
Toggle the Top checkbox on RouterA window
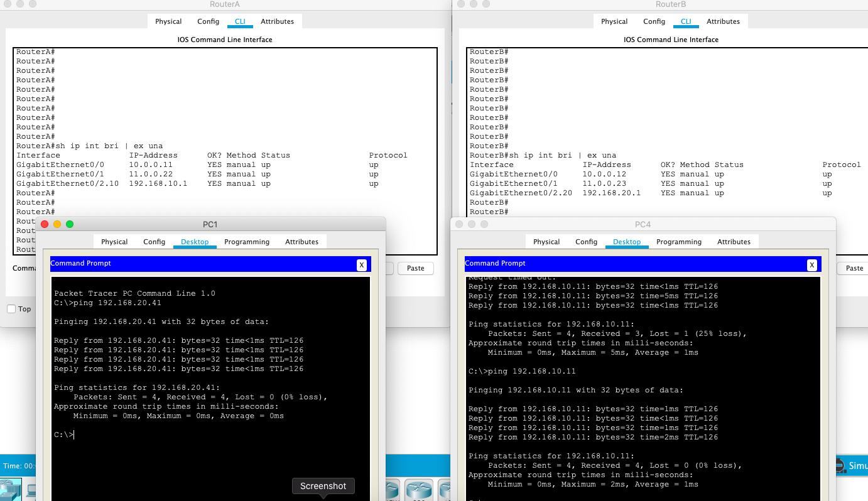pyautogui.click(x=11, y=309)
